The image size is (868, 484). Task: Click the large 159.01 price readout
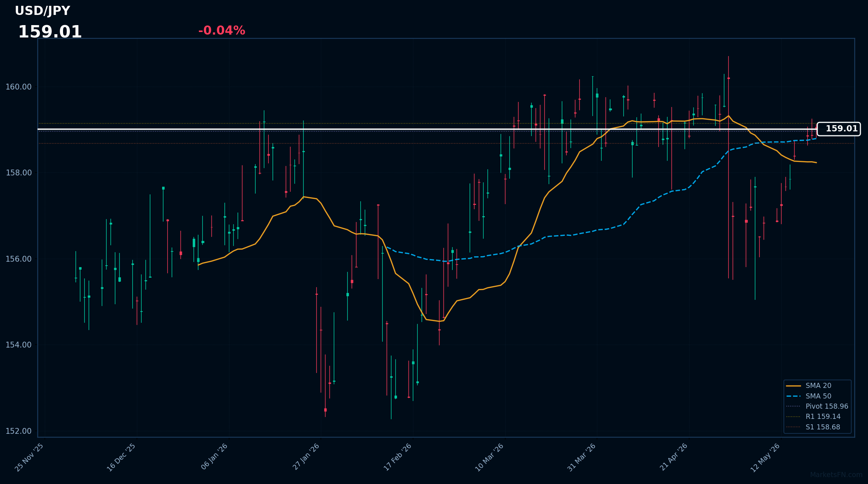pyautogui.click(x=50, y=32)
